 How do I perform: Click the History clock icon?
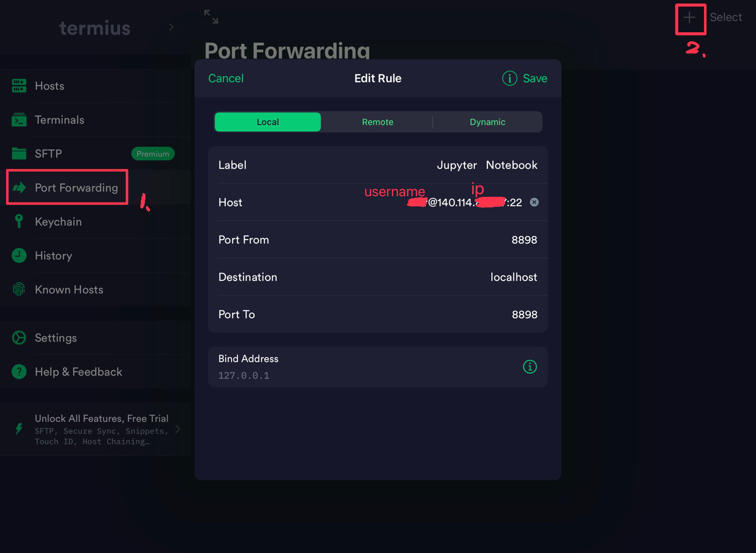coord(19,255)
